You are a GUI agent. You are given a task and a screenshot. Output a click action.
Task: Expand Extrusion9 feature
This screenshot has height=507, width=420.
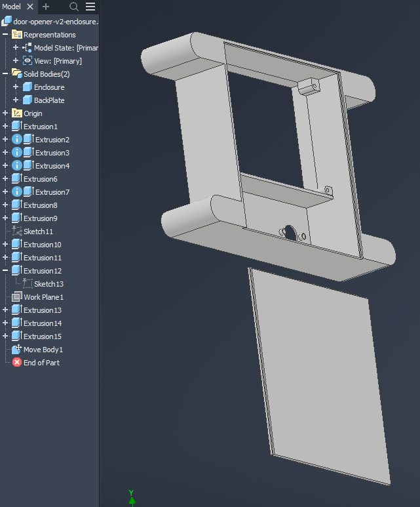pyautogui.click(x=5, y=218)
